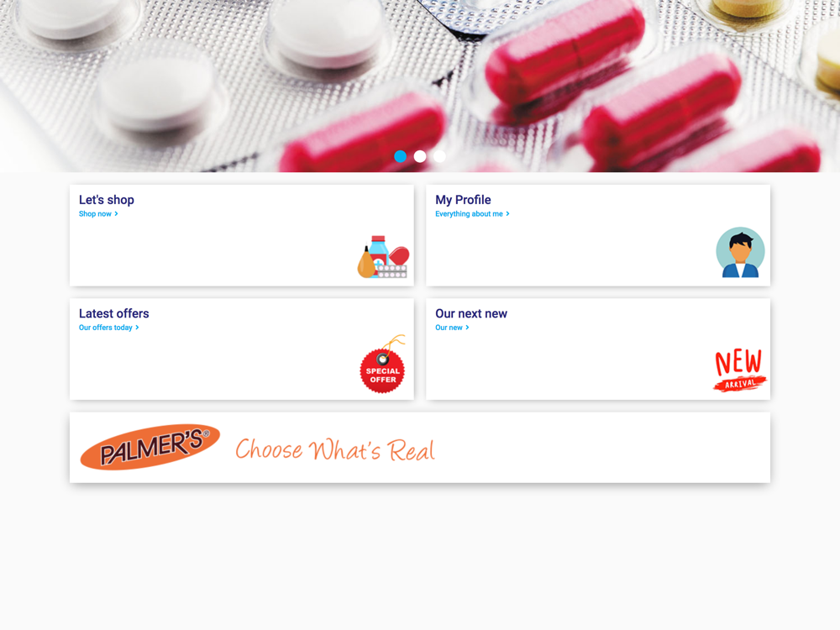This screenshot has width=840, height=630.
Task: Click the chevron next to Our new
Action: (467, 328)
